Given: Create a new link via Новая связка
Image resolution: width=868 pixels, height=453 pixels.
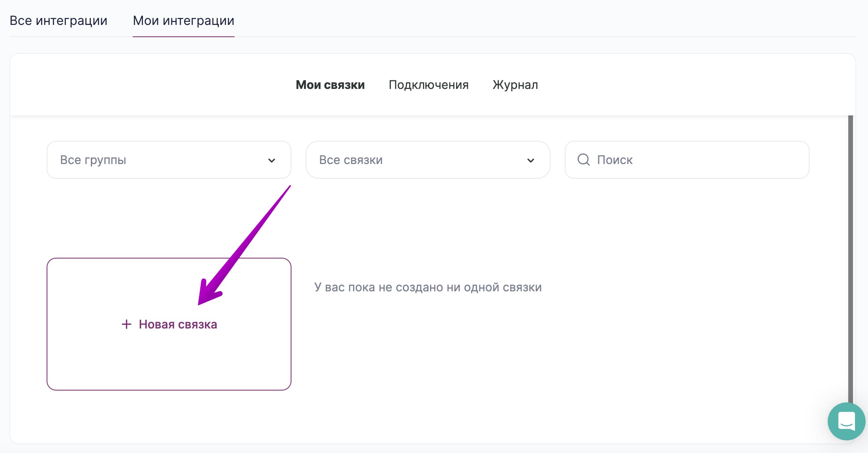Looking at the screenshot, I should pyautogui.click(x=169, y=324).
